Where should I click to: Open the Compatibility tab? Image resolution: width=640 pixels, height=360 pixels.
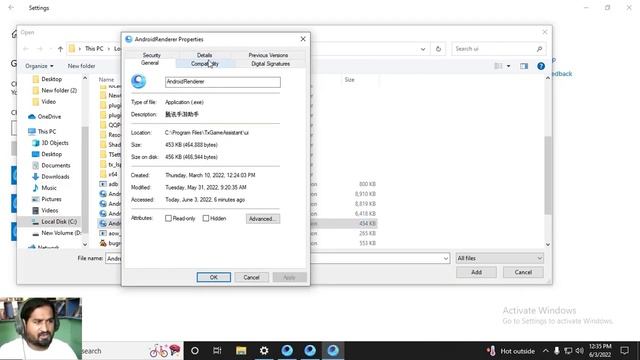pos(205,64)
